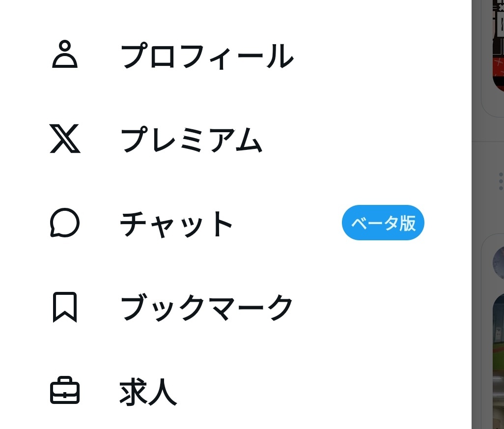
Task: Open the チャット menu entry
Action: [x=176, y=224]
